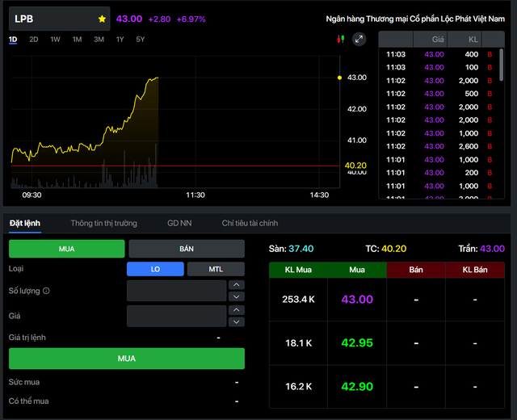Screen dimensions: 517x420
Task: Choose the BÁN side toggle
Action: (187, 249)
